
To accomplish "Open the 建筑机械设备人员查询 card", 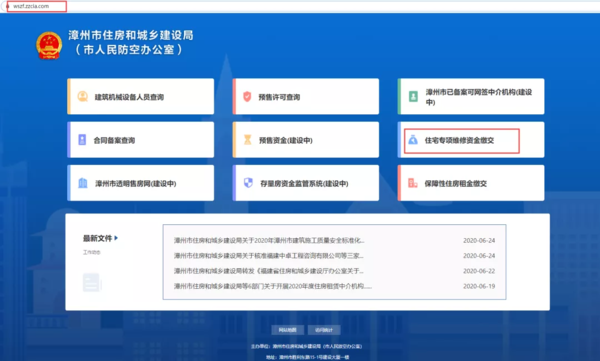I will pyautogui.click(x=141, y=96).
